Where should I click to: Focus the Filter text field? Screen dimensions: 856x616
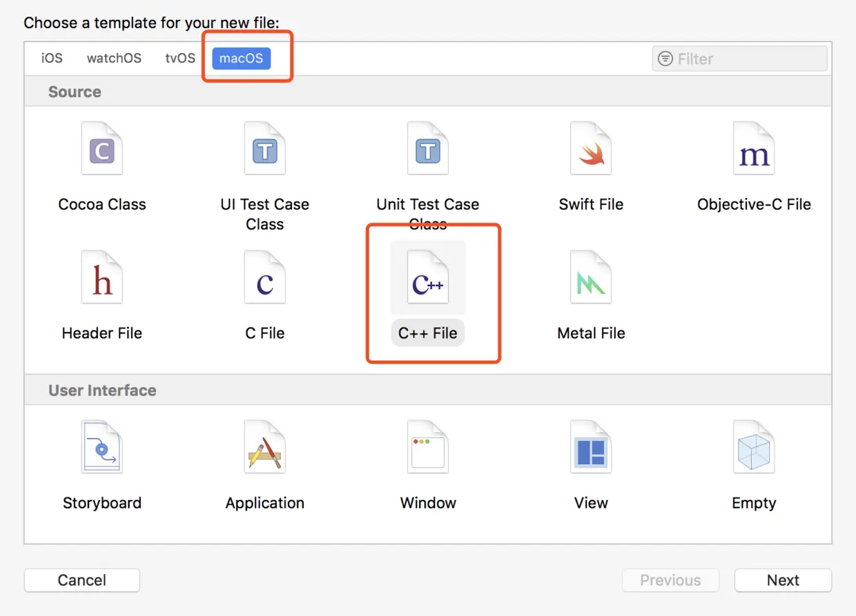point(739,59)
